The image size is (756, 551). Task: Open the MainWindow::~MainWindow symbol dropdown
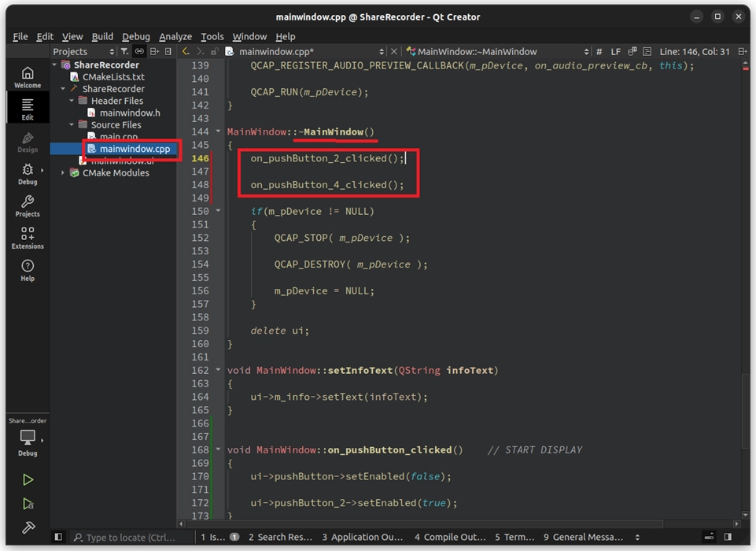coord(497,51)
